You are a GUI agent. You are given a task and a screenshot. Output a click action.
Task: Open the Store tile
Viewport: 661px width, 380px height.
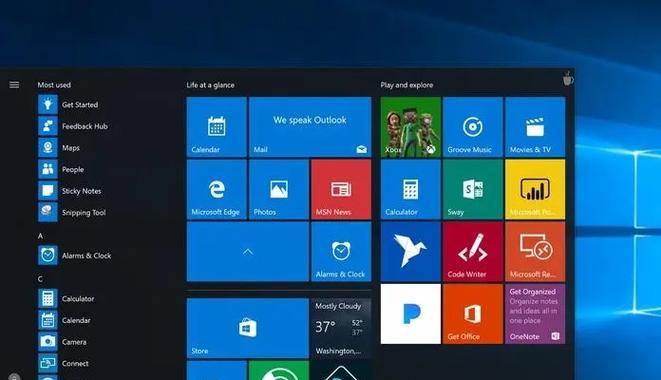248,328
